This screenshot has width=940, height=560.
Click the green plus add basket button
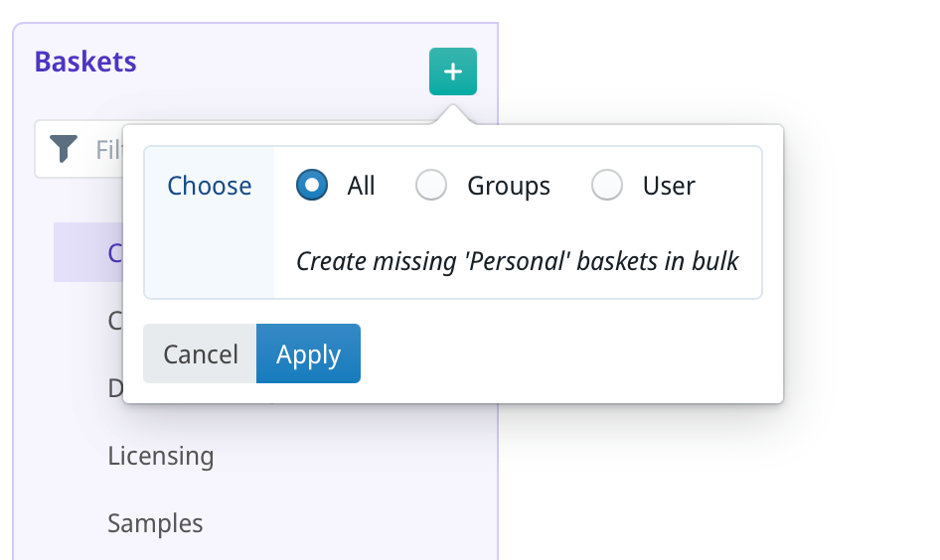(x=452, y=71)
